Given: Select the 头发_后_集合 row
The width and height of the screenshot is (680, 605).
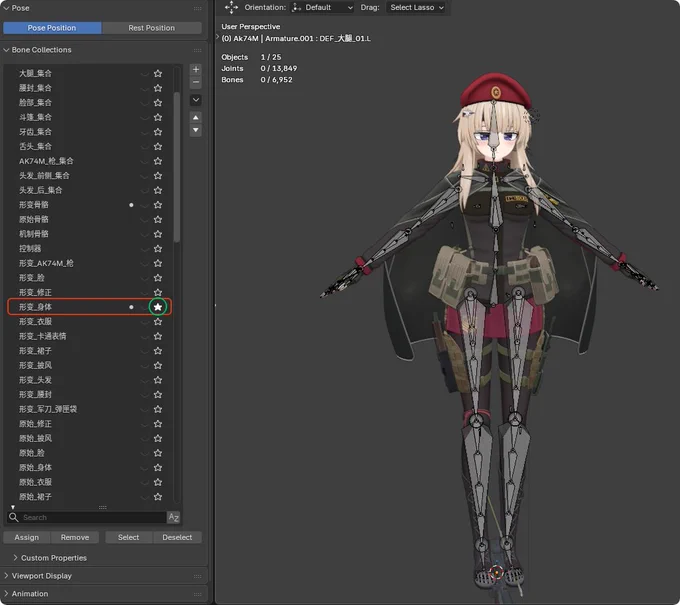Looking at the screenshot, I should coord(89,190).
